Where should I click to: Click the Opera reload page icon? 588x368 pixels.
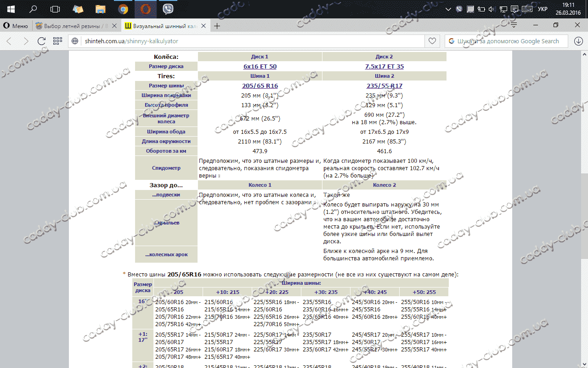(41, 41)
